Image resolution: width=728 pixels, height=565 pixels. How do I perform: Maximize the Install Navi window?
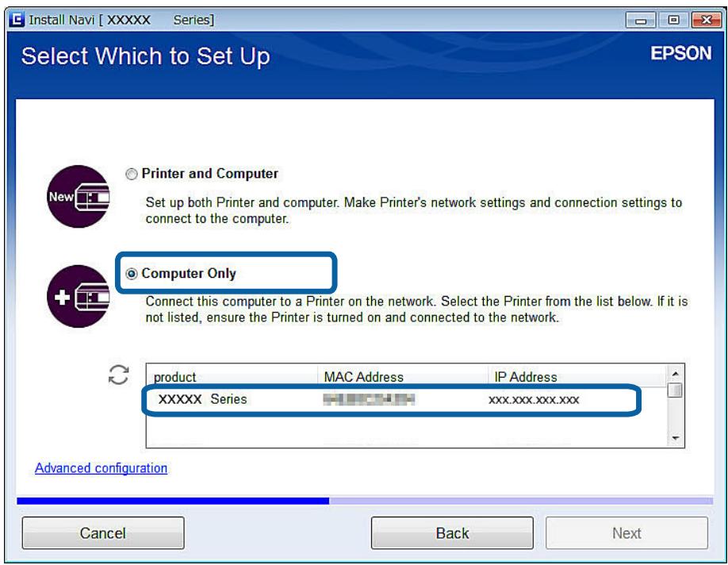(x=673, y=20)
